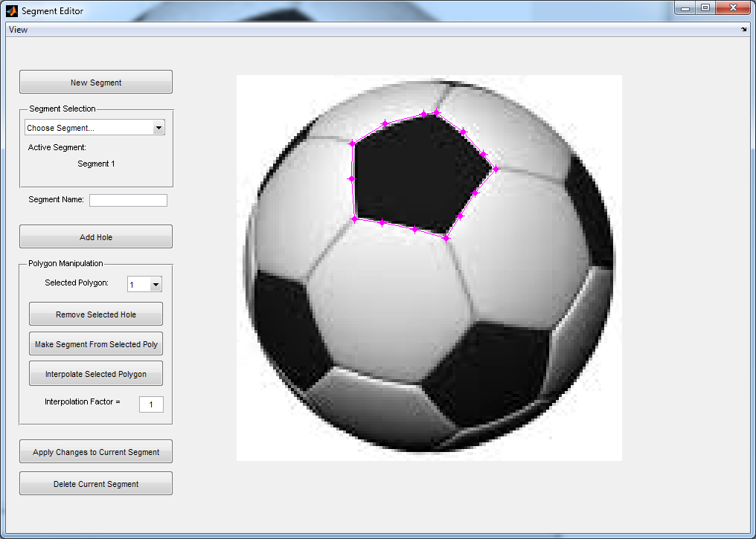Screen dimensions: 756x539
Task: Click the Delete Current Segment button
Action: (x=96, y=483)
